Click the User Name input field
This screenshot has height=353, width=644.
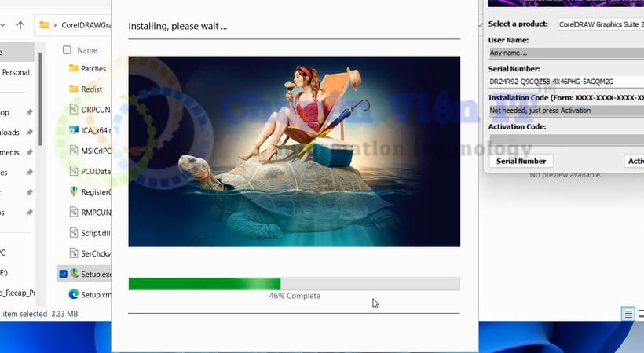click(x=565, y=53)
